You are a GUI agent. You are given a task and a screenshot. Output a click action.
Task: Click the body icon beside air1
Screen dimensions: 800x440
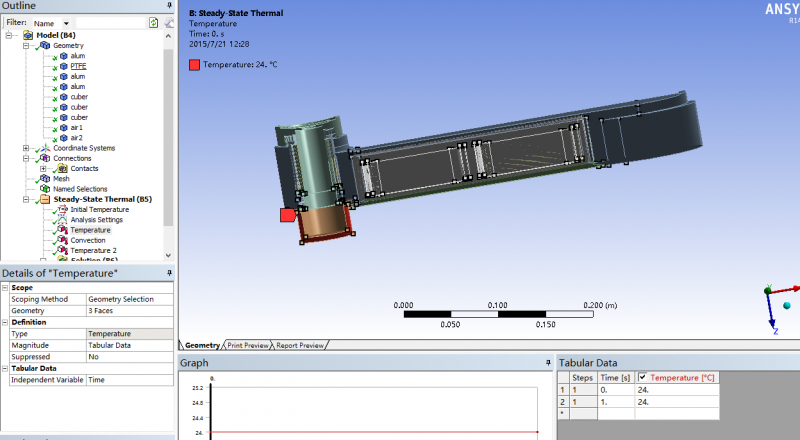pos(64,128)
